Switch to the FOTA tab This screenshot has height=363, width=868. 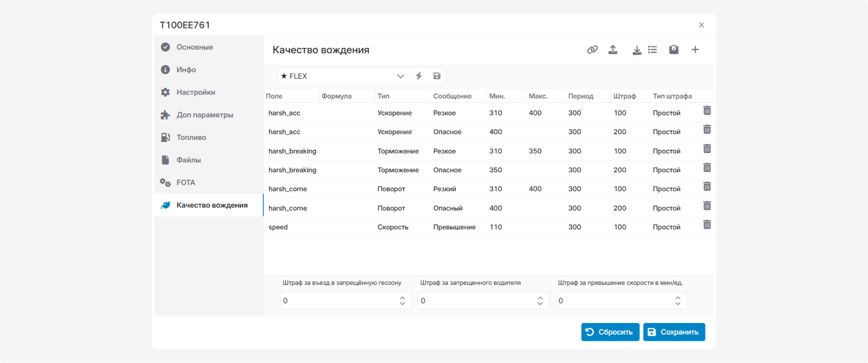pos(208,182)
